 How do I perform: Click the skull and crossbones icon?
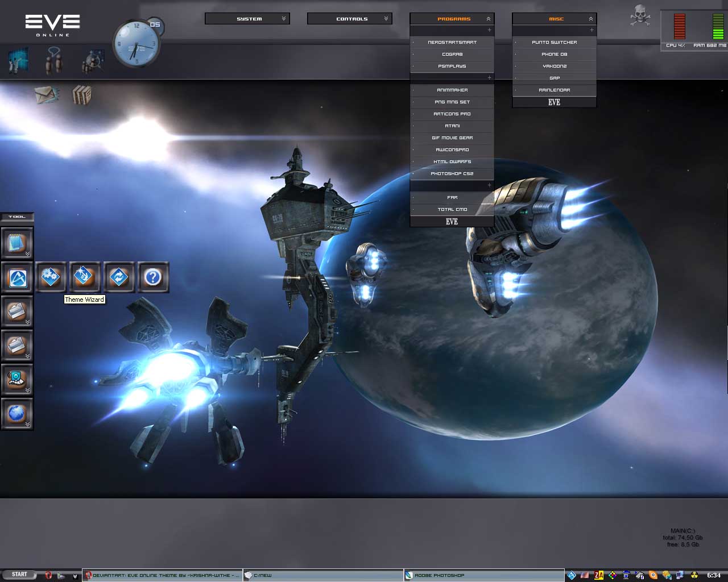point(640,15)
